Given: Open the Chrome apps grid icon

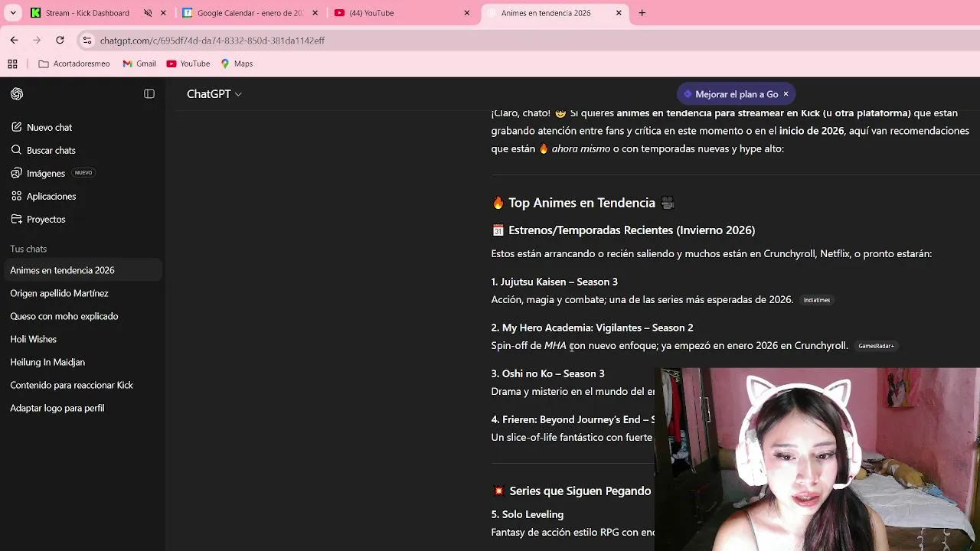Looking at the screenshot, I should coord(12,64).
